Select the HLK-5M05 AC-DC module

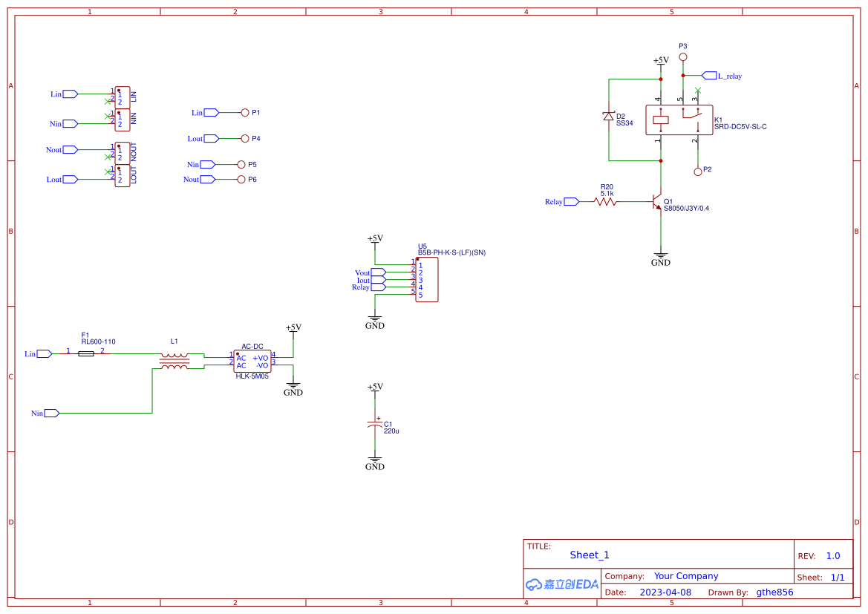coord(252,359)
